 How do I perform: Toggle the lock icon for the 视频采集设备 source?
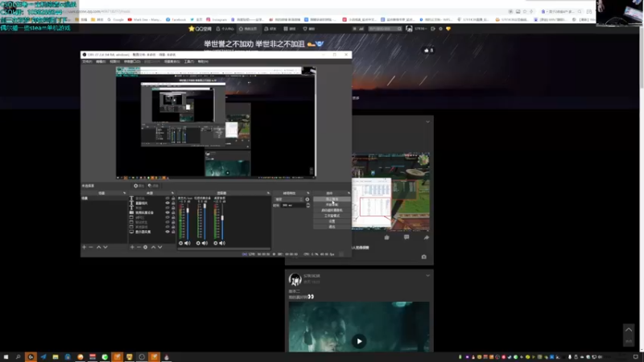(x=173, y=212)
